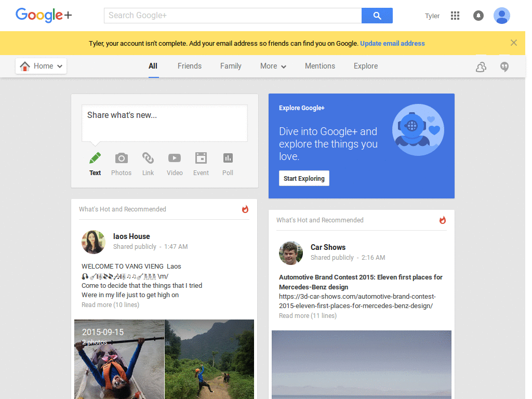This screenshot has height=399, width=532.
Task: Click the Google+ logo
Action: (x=44, y=15)
